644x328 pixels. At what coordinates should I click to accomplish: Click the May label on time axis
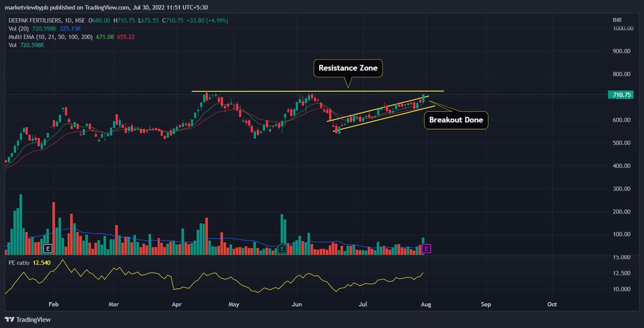point(233,304)
